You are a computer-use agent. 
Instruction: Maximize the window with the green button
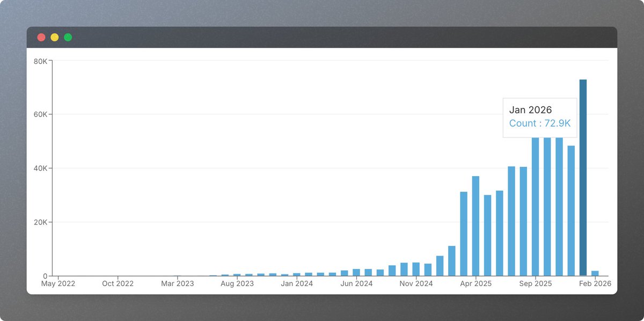[x=68, y=38]
